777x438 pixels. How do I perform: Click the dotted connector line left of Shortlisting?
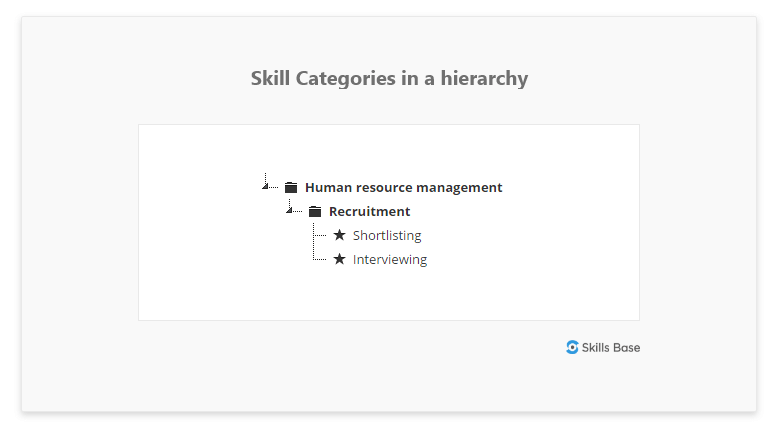pyautogui.click(x=320, y=235)
